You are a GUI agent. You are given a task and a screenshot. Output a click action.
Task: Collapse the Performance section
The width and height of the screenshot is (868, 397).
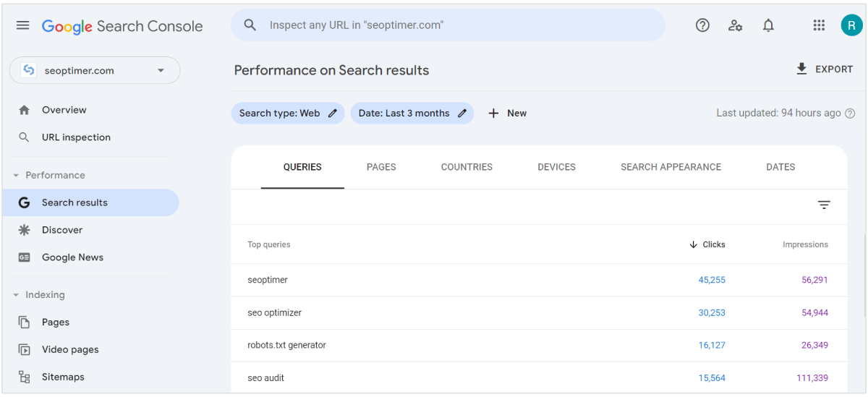17,176
